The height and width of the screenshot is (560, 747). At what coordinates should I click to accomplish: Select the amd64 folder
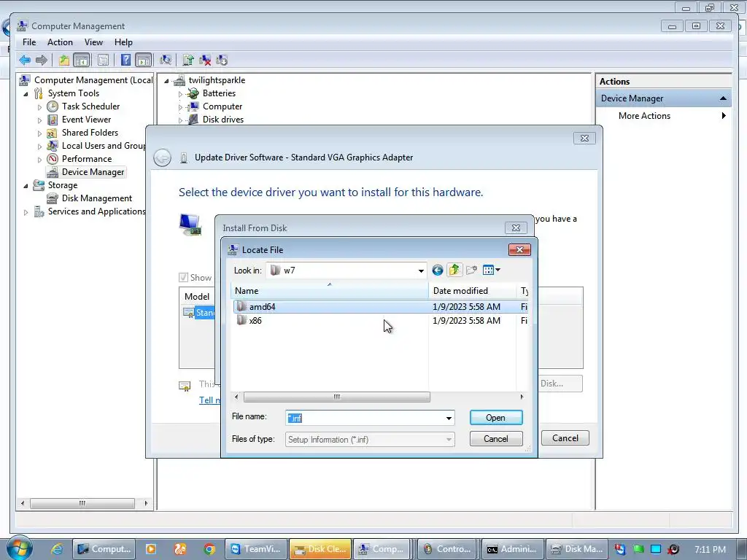262,307
